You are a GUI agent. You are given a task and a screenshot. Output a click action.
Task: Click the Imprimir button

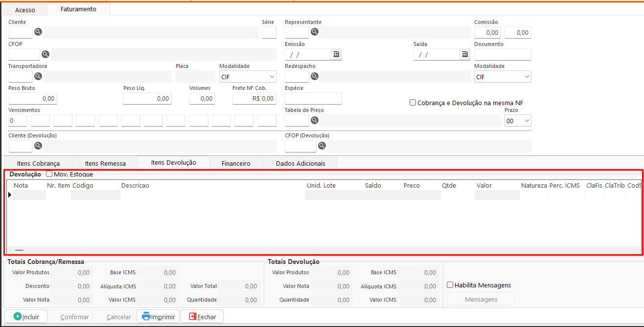[x=158, y=317]
